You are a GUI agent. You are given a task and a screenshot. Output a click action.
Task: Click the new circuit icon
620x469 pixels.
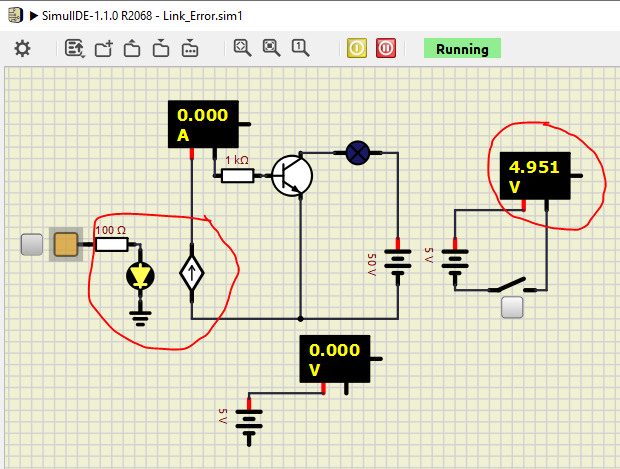(x=104, y=48)
